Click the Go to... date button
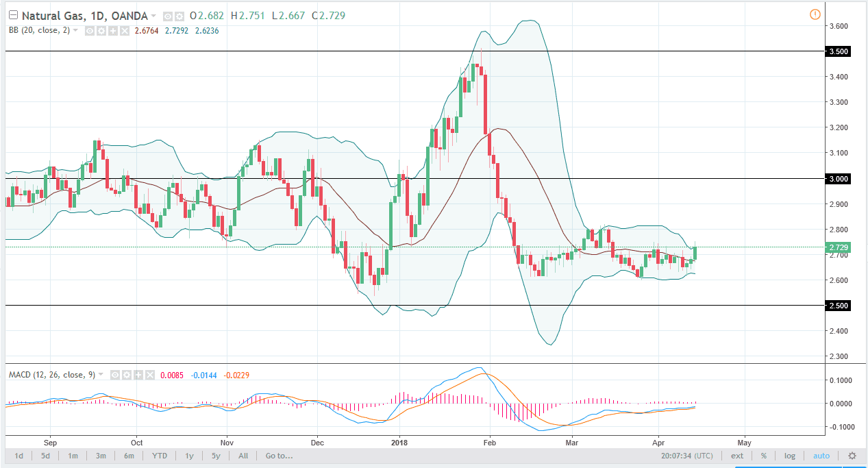 click(278, 456)
